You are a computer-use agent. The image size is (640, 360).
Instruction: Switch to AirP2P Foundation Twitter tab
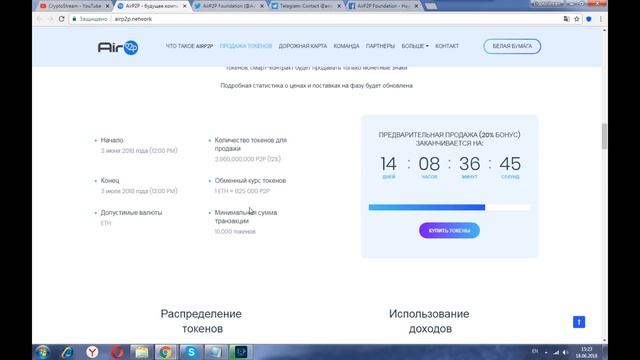[x=230, y=6]
